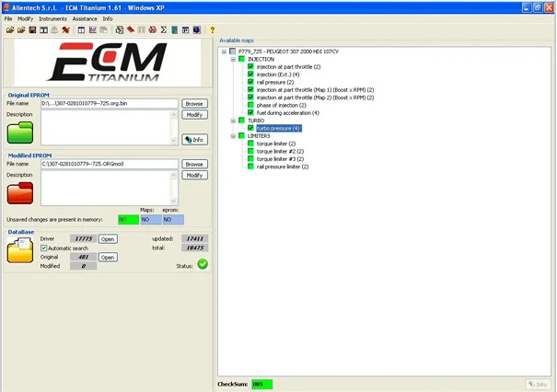557x392 pixels.
Task: Click the green Status checkmark icon
Action: (x=203, y=264)
